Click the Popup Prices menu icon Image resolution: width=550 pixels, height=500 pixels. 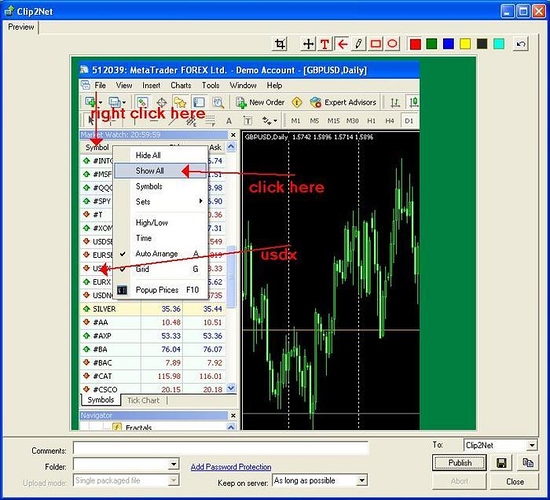(122, 290)
